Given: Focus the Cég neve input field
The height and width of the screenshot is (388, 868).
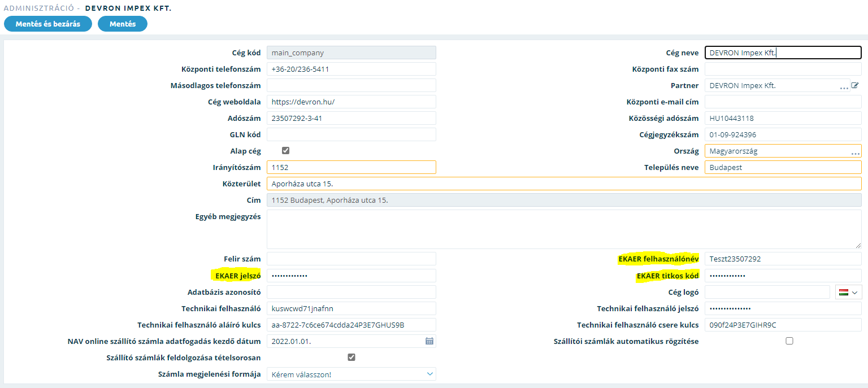Looking at the screenshot, I should 783,53.
